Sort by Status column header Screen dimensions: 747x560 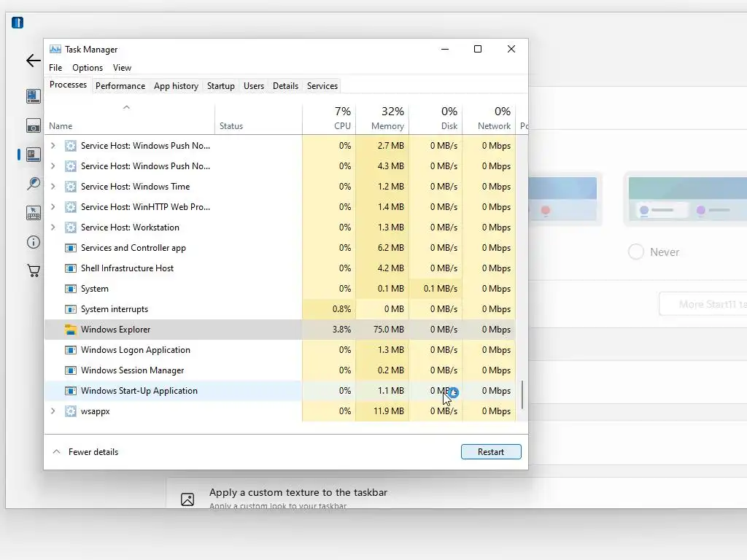[x=258, y=119]
